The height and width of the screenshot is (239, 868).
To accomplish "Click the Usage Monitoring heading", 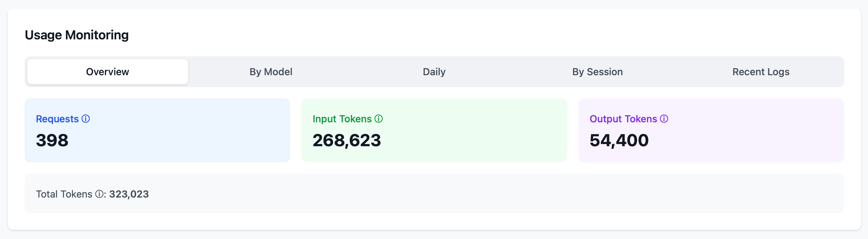I will (x=76, y=35).
